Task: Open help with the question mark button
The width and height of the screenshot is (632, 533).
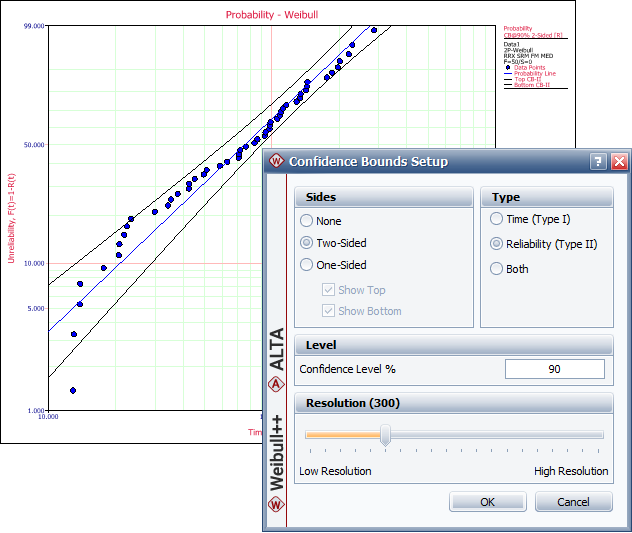Action: 598,161
